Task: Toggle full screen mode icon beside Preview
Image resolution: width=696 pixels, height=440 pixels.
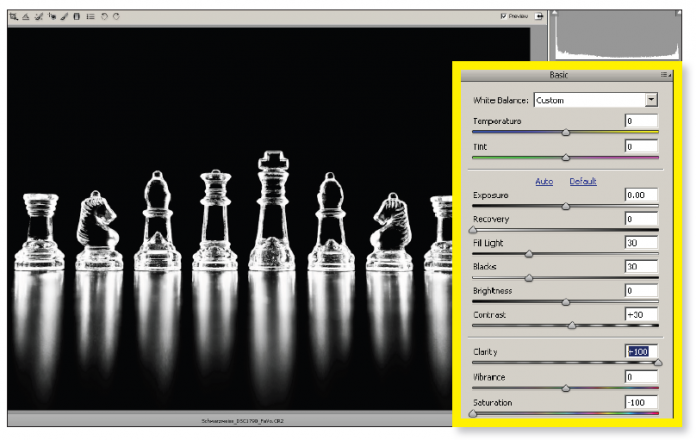Action: (541, 16)
